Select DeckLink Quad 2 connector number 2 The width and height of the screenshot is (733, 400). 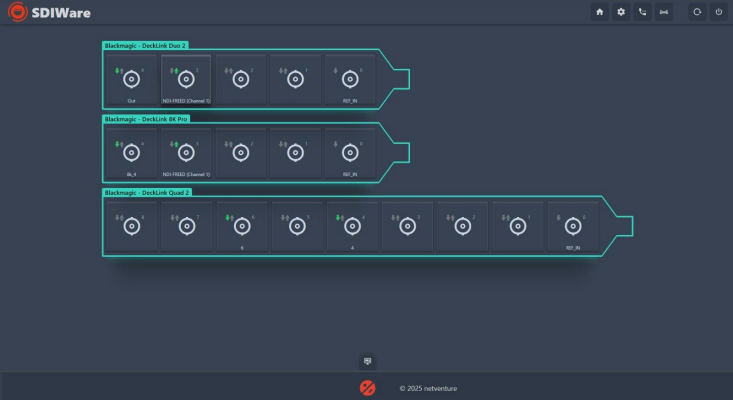click(463, 227)
